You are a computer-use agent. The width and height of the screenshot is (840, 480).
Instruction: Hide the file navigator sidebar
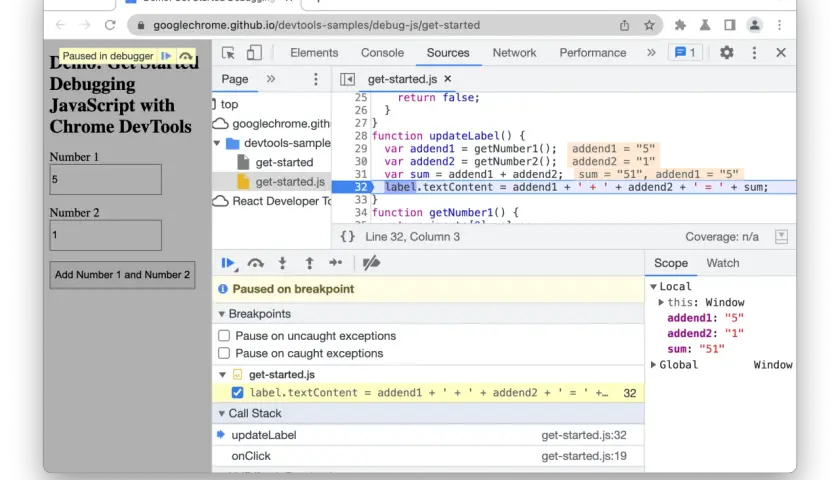click(347, 79)
